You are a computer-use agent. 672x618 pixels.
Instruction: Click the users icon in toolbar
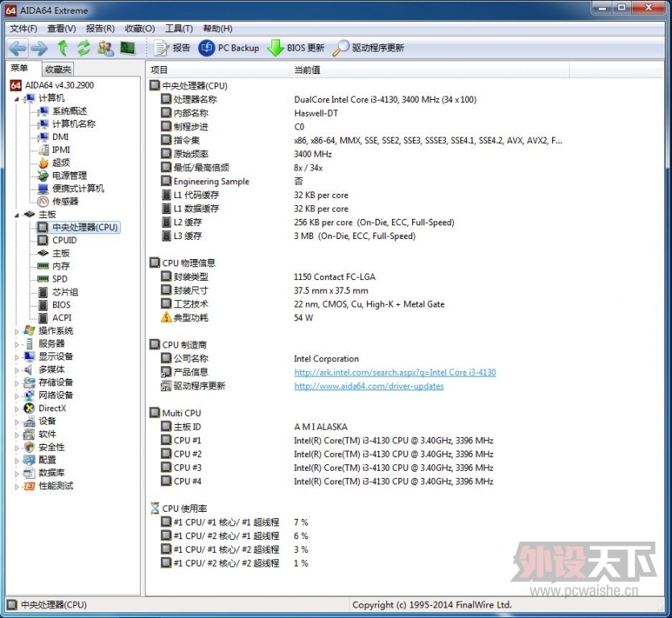pos(105,48)
